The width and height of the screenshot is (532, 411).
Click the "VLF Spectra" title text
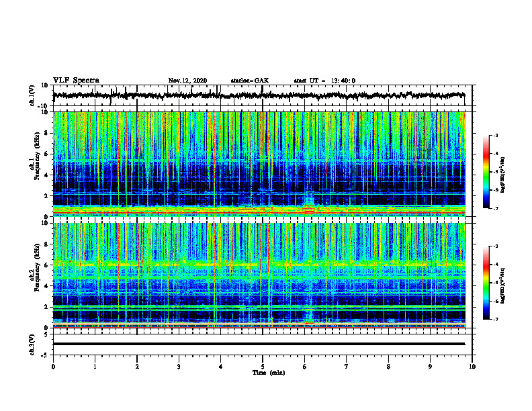pyautogui.click(x=76, y=81)
